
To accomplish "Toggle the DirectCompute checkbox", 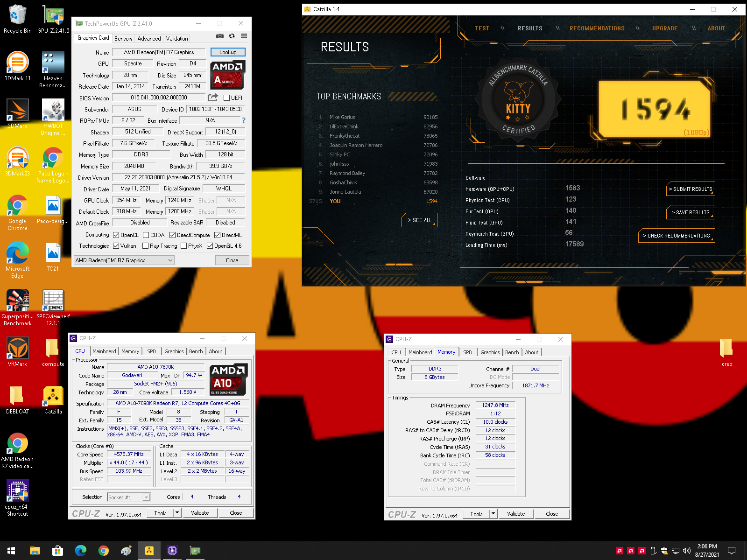I will 172,235.
